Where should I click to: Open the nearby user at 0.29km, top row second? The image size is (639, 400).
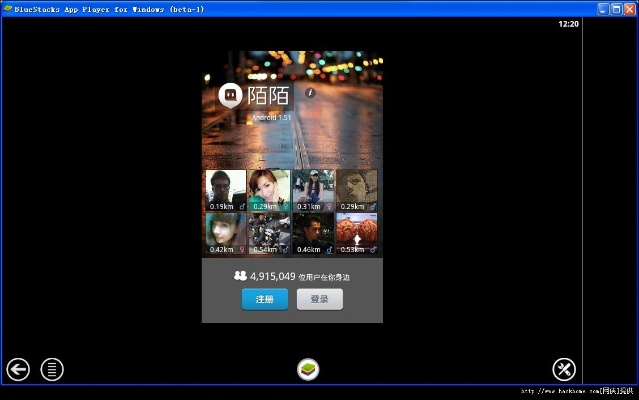coord(269,190)
